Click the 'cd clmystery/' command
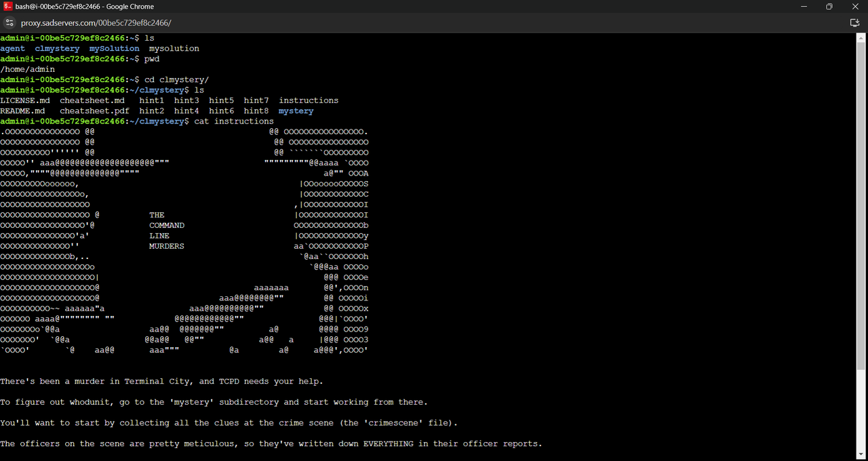868x461 pixels. click(176, 79)
